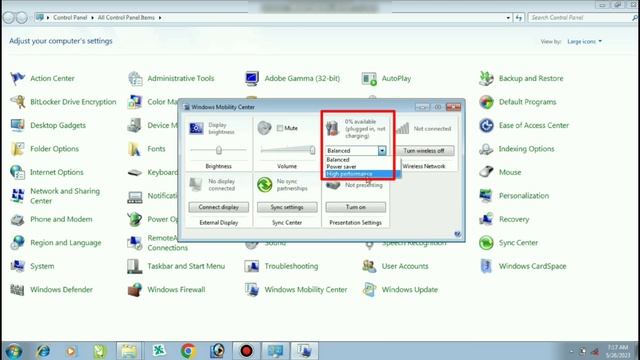
Task: Click the Volume slider handle
Action: point(312,150)
